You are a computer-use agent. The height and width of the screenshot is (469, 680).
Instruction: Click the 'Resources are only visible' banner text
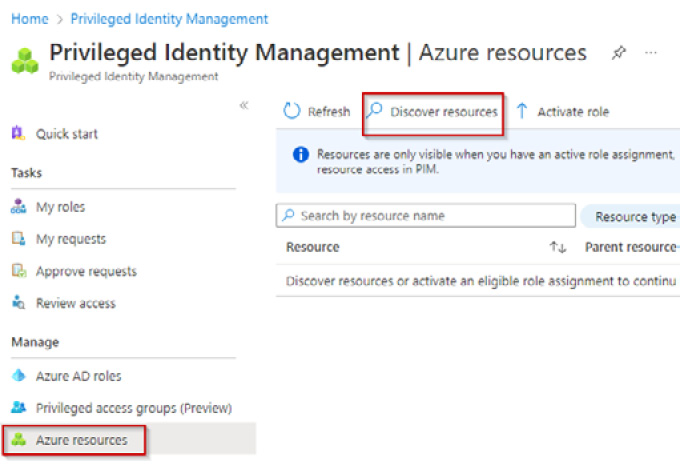tap(496, 162)
